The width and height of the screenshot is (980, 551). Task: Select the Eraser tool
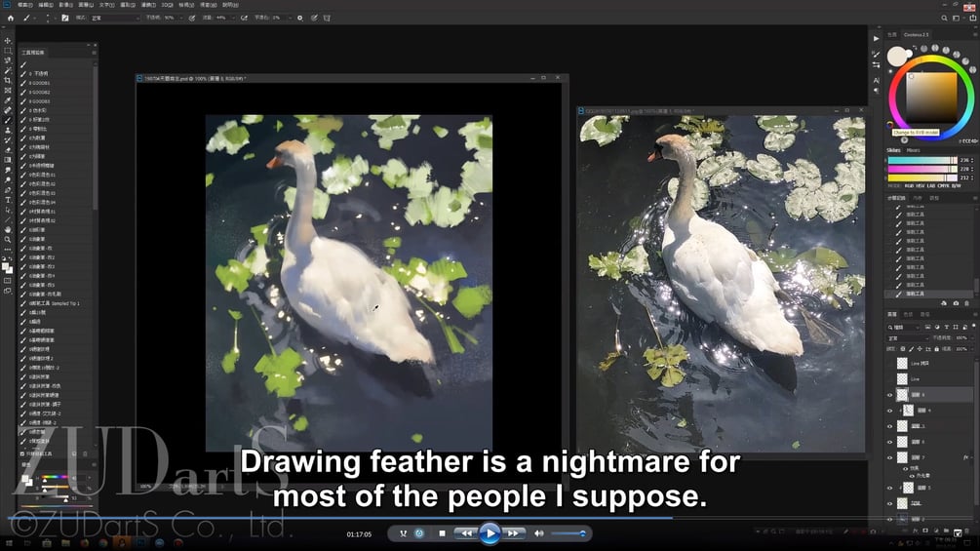coord(8,150)
